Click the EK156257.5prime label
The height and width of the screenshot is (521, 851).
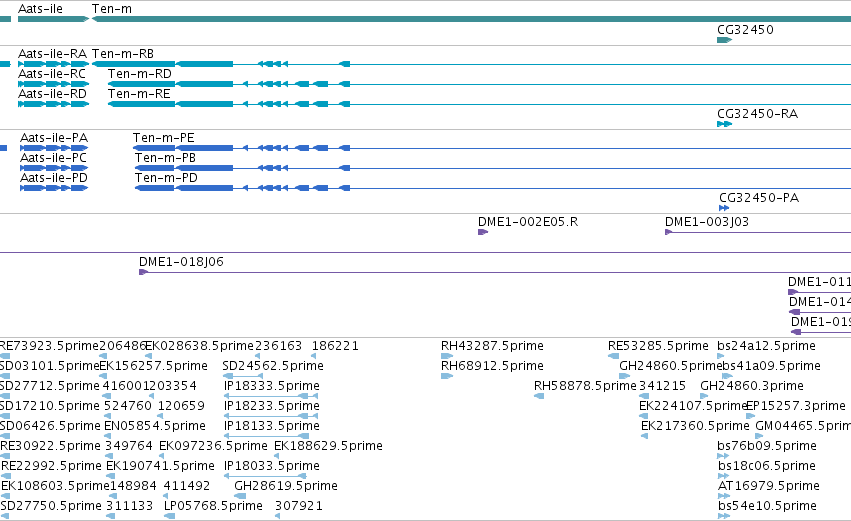(x=154, y=366)
